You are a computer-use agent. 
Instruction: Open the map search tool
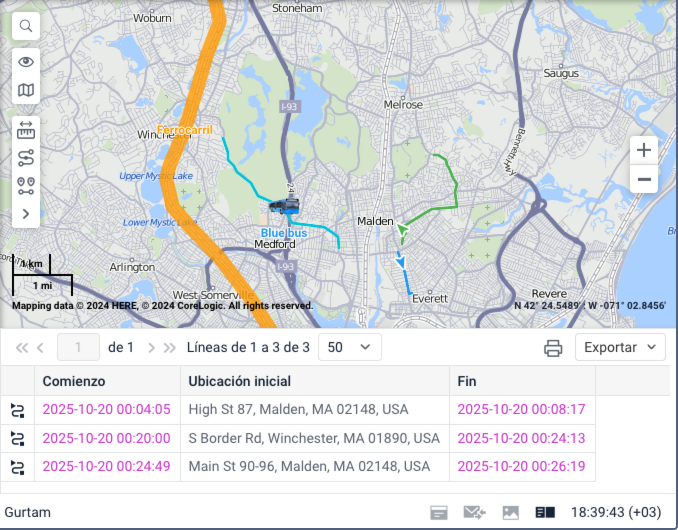click(26, 26)
